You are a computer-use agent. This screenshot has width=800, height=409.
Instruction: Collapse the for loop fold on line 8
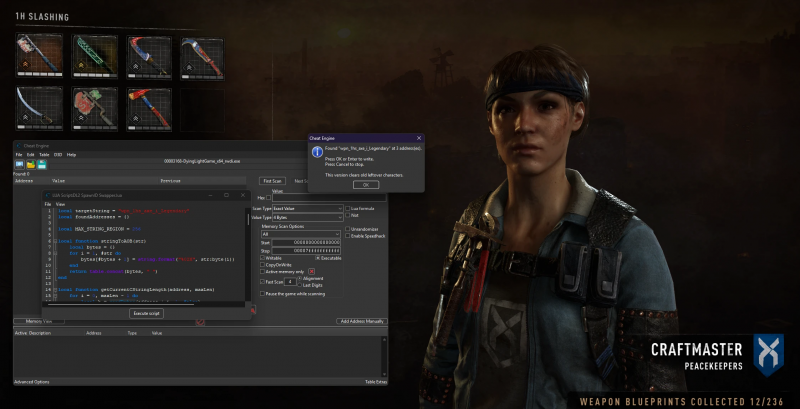click(57, 253)
